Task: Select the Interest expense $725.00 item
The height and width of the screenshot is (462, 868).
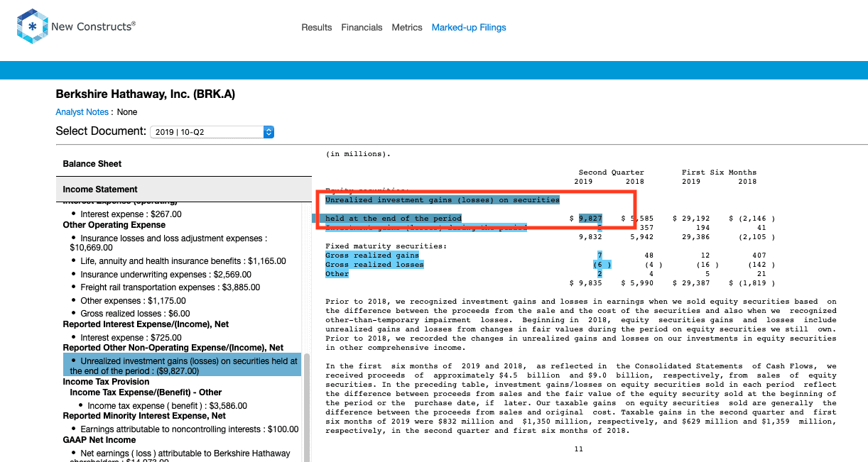Action: [x=131, y=338]
